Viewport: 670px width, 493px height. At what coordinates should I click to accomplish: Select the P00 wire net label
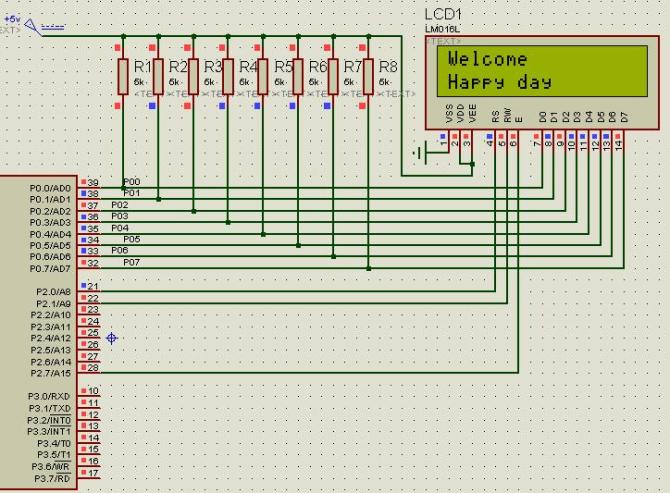tap(132, 182)
